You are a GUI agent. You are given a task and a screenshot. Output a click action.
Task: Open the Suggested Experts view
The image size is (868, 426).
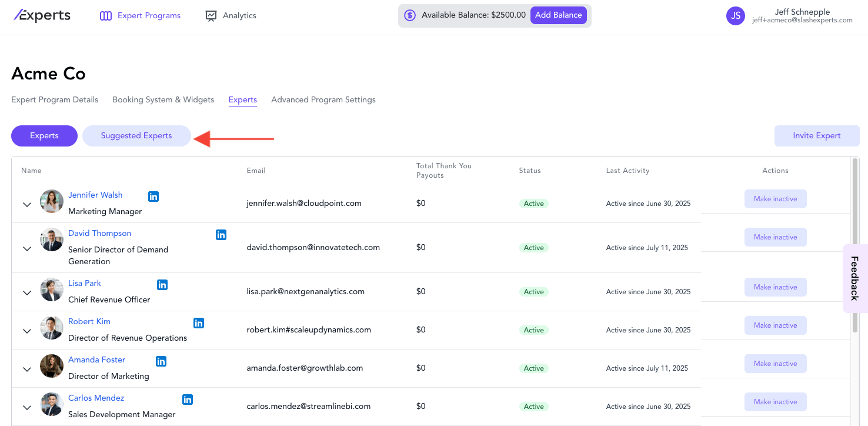[136, 136]
